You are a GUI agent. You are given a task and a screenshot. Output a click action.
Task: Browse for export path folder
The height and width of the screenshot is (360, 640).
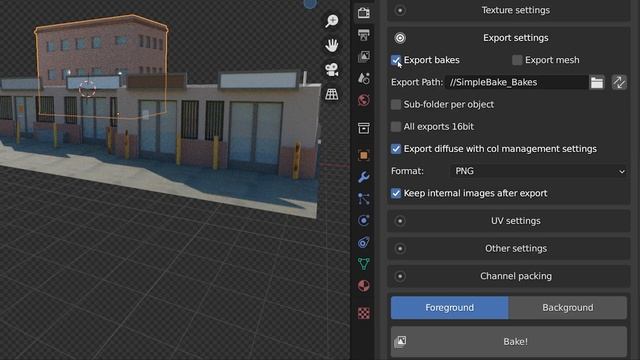(x=597, y=82)
